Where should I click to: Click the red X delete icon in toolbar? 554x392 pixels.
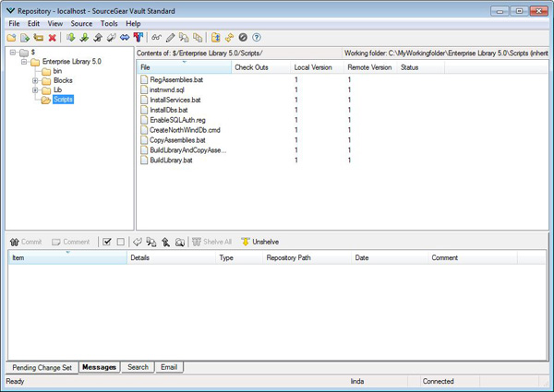pyautogui.click(x=52, y=38)
